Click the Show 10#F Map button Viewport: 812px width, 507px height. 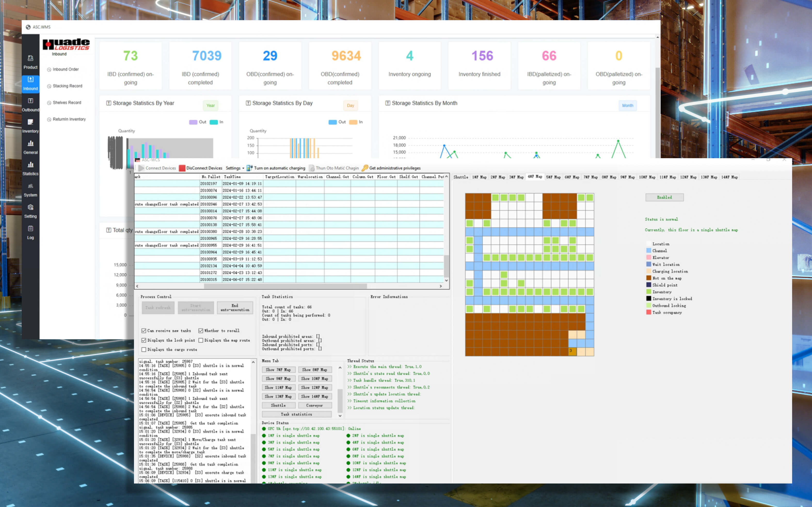(315, 379)
